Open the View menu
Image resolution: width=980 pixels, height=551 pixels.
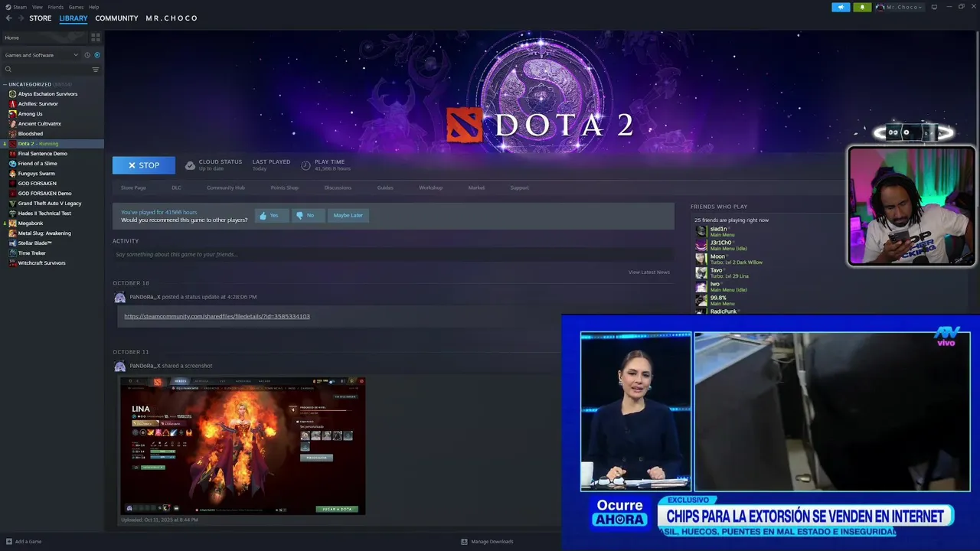pos(37,7)
